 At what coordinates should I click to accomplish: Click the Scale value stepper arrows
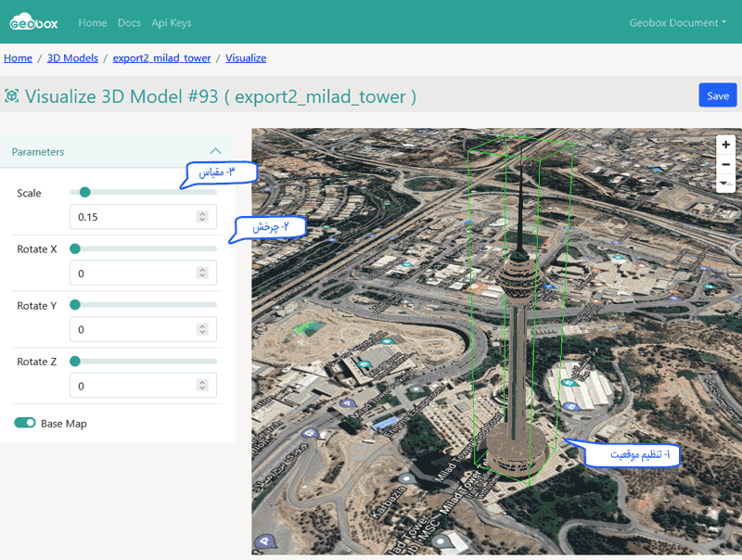[x=202, y=217]
